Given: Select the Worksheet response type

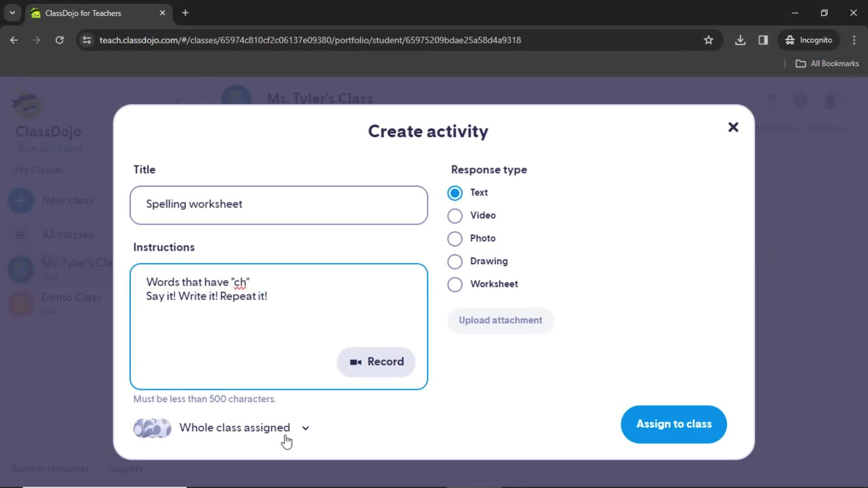Looking at the screenshot, I should pyautogui.click(x=455, y=284).
